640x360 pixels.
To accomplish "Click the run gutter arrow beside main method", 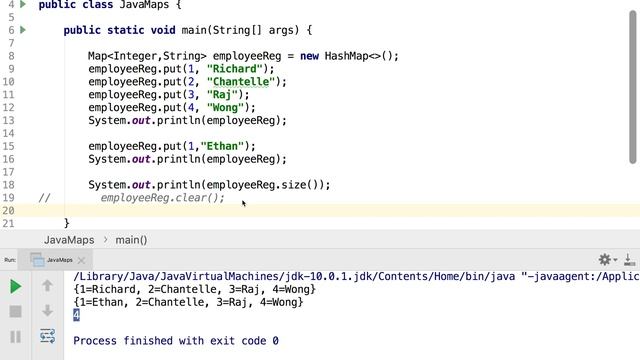I will [23, 30].
